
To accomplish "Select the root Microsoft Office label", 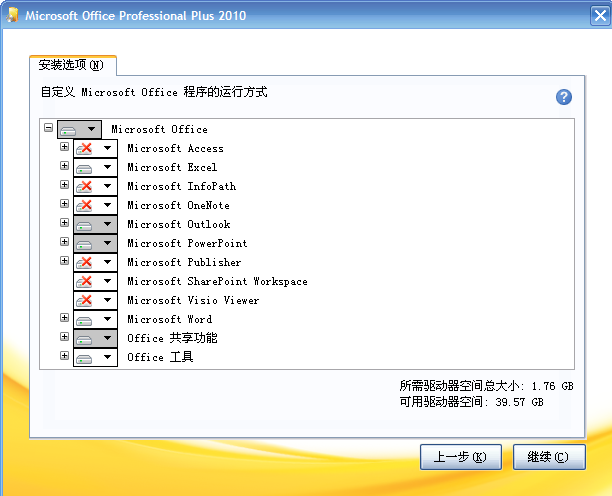I will coord(159,129).
